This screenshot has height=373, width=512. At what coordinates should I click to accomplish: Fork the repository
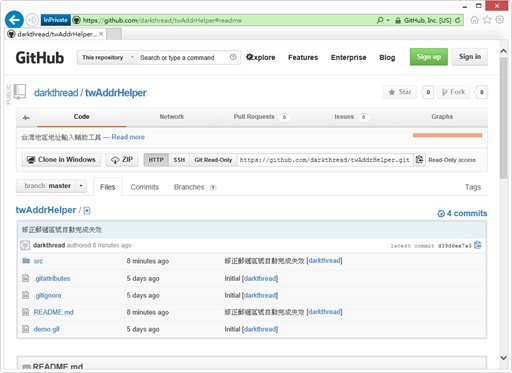[x=453, y=92]
